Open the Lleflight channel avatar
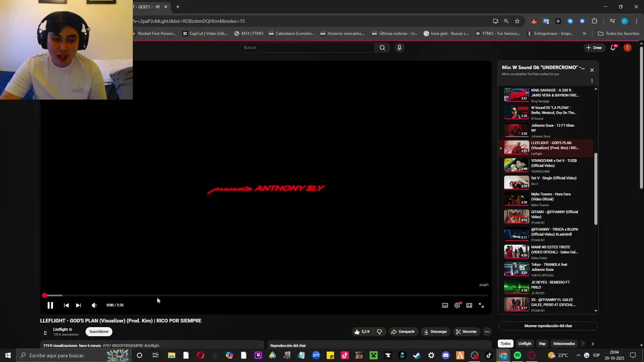The height and width of the screenshot is (362, 644). (x=45, y=332)
